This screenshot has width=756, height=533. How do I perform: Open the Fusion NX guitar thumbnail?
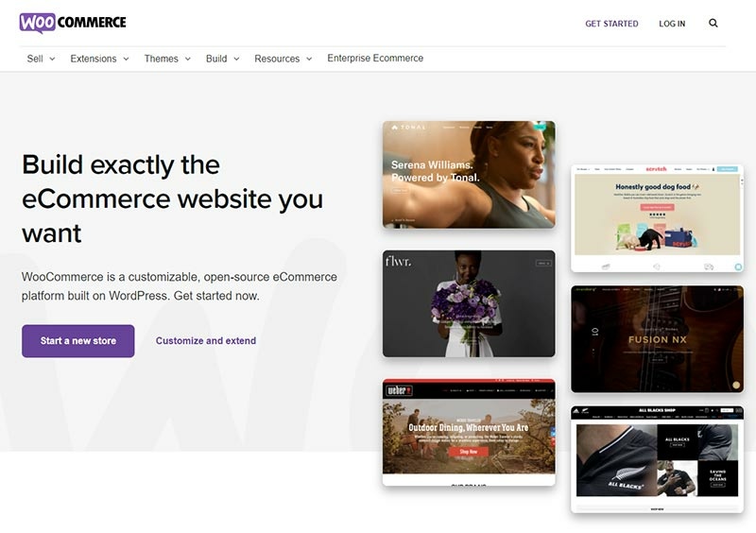pos(657,339)
